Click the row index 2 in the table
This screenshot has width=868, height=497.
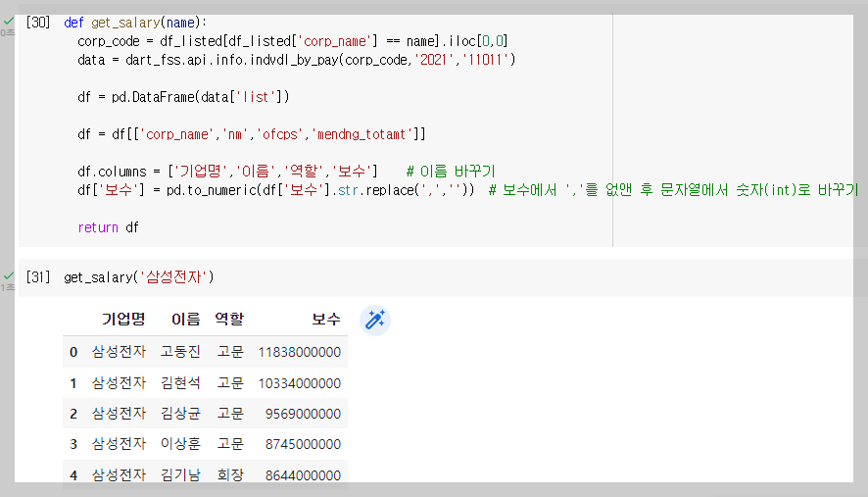pyautogui.click(x=73, y=414)
